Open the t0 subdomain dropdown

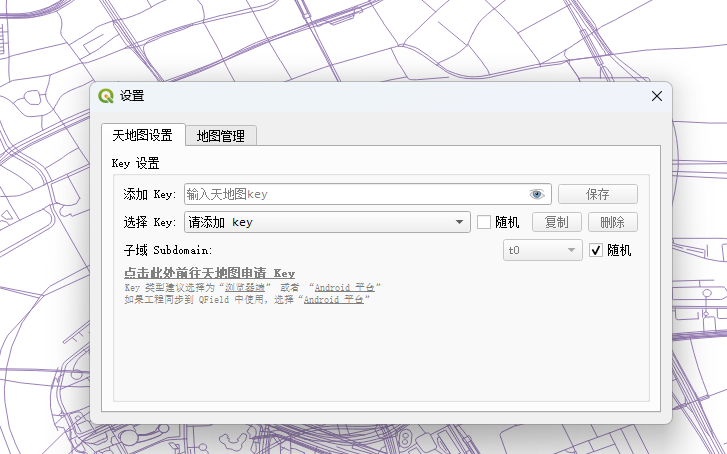pyautogui.click(x=542, y=250)
